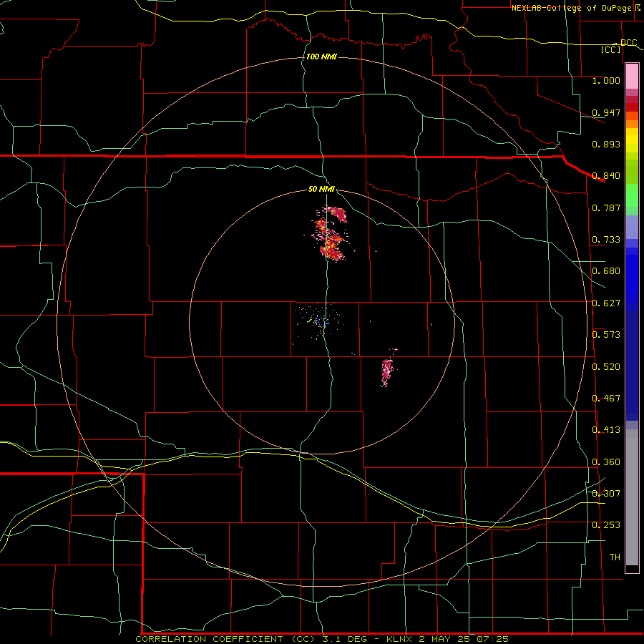Select the light pink top color bar segment
Screen dimensions: 644x644
(632, 76)
